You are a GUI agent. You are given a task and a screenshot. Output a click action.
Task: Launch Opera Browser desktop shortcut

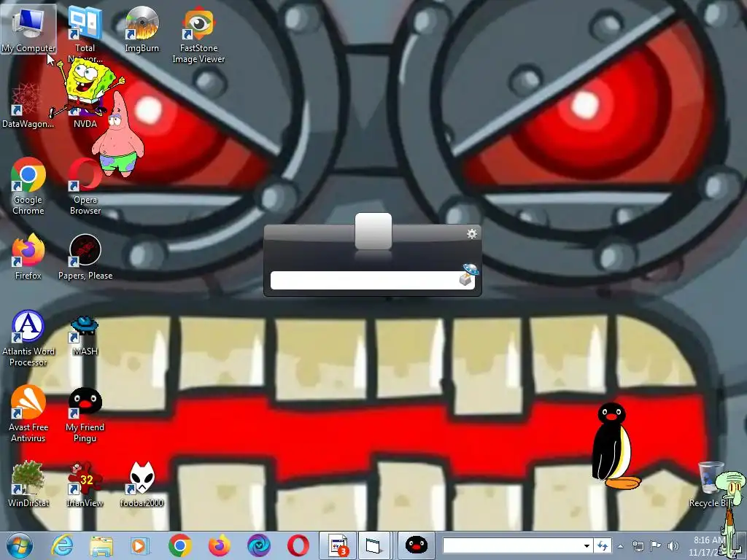click(x=85, y=186)
